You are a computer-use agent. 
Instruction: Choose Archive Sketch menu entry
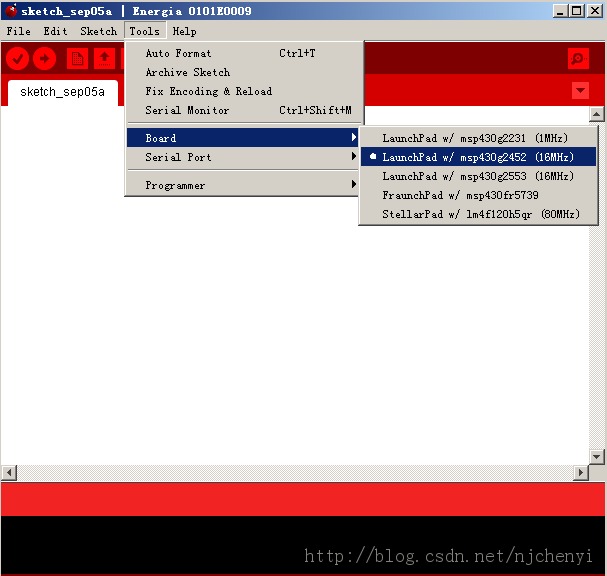(244, 72)
